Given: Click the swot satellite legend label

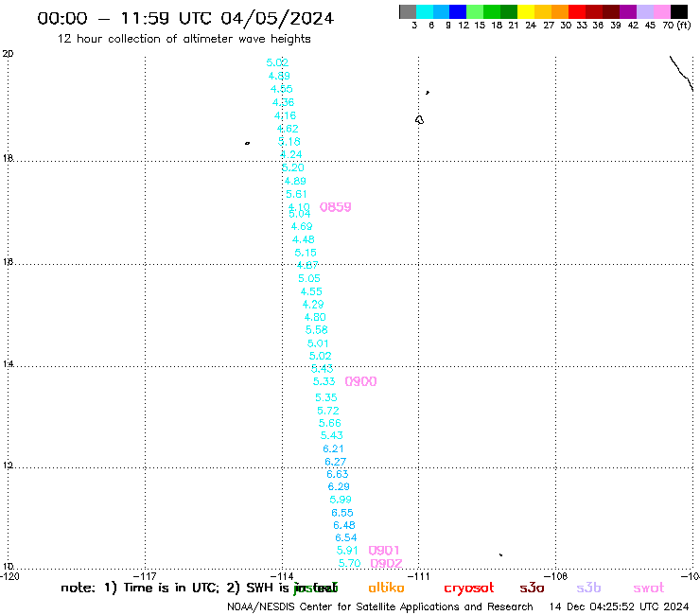Looking at the screenshot, I should click(649, 588).
